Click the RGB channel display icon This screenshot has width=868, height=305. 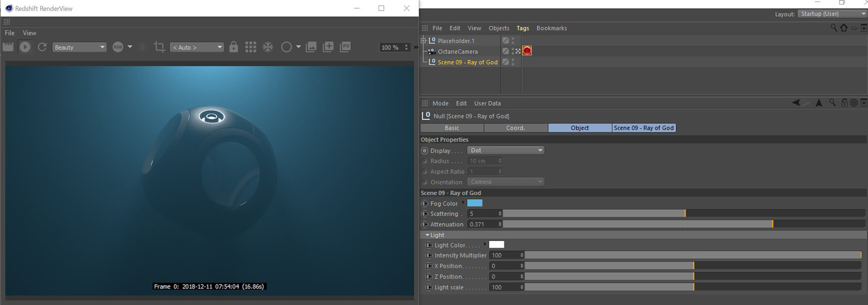(118, 47)
